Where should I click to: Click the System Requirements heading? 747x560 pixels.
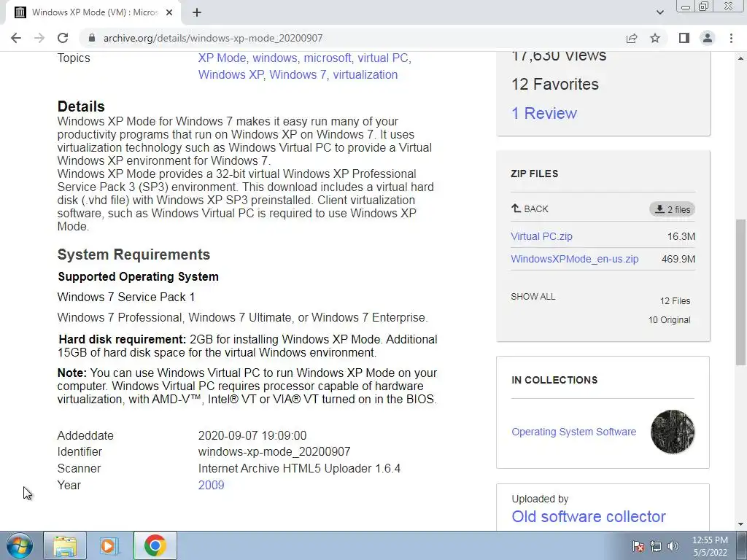pyautogui.click(x=134, y=254)
